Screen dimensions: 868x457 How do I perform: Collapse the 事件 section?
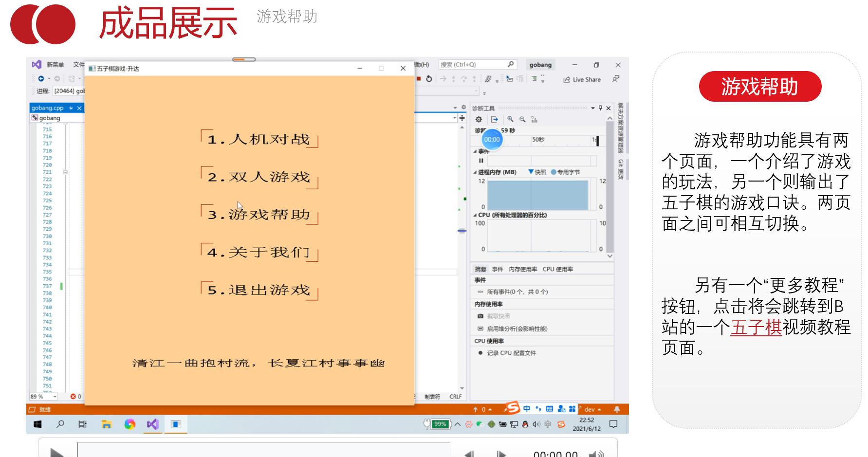click(475, 151)
